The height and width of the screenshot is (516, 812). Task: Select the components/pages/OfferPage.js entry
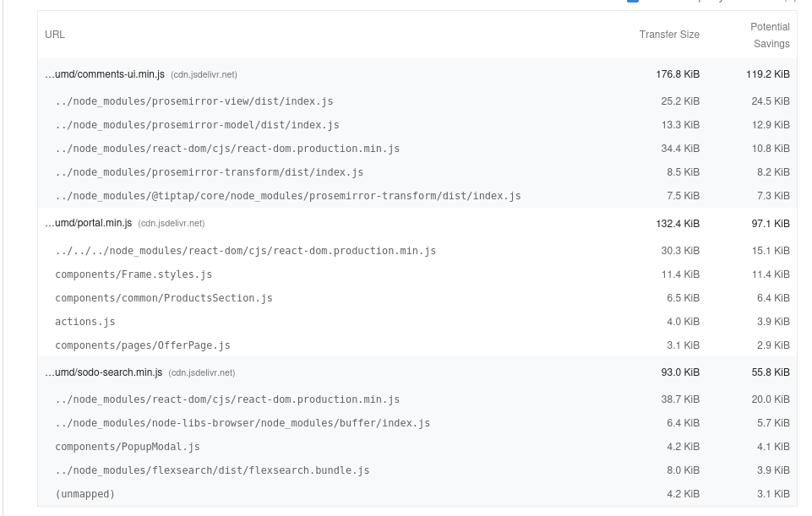143,345
